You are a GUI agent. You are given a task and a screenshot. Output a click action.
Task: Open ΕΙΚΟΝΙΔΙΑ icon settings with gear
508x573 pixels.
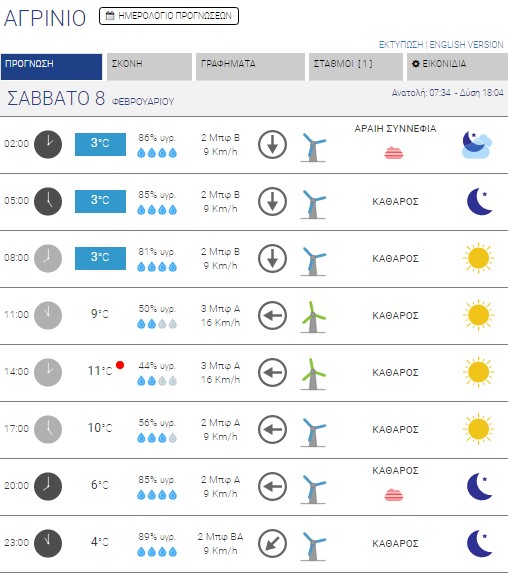[x=458, y=67]
